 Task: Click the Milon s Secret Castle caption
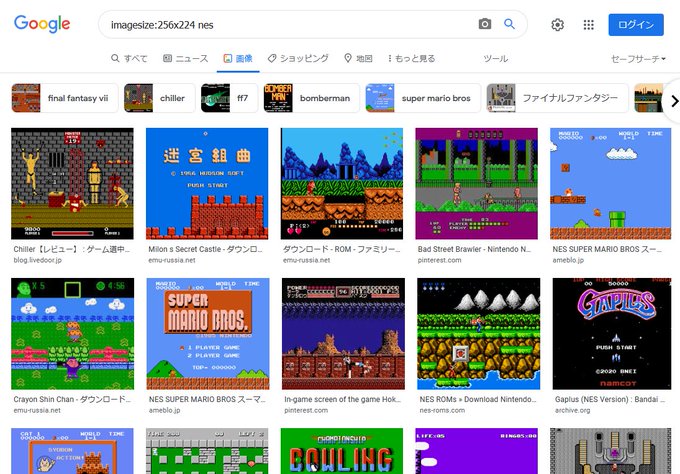[205, 249]
